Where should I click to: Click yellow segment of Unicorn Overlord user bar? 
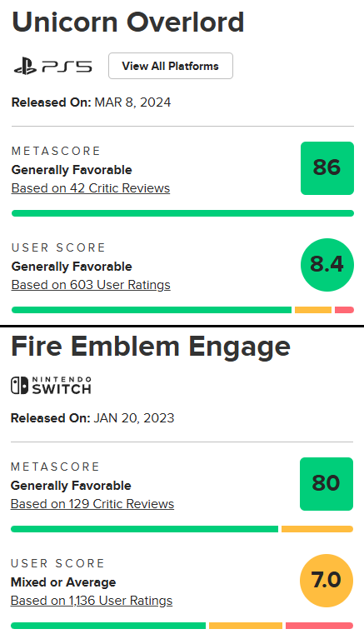pyautogui.click(x=313, y=310)
